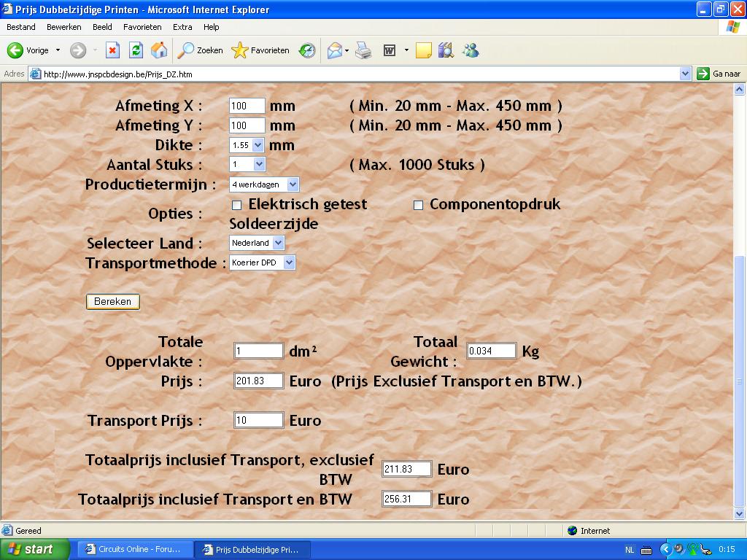Click the Afmeting X input field
The width and height of the screenshot is (747, 560).
247,106
